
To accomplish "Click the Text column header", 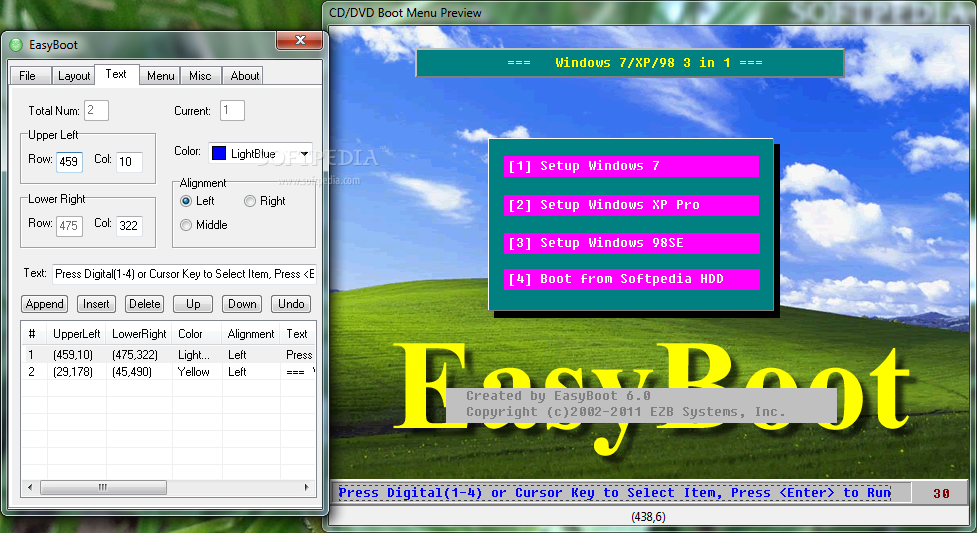I will 297,334.
